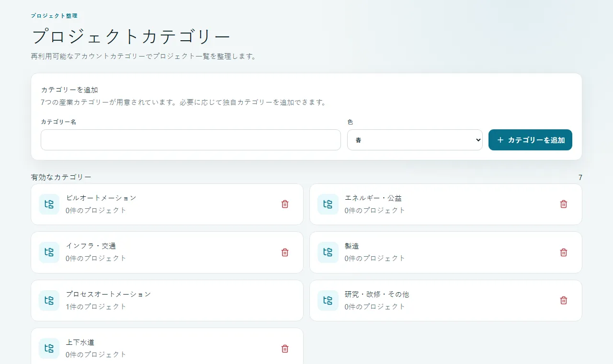The height and width of the screenshot is (364, 613).
Task: Click the category total count 7
Action: [580, 178]
